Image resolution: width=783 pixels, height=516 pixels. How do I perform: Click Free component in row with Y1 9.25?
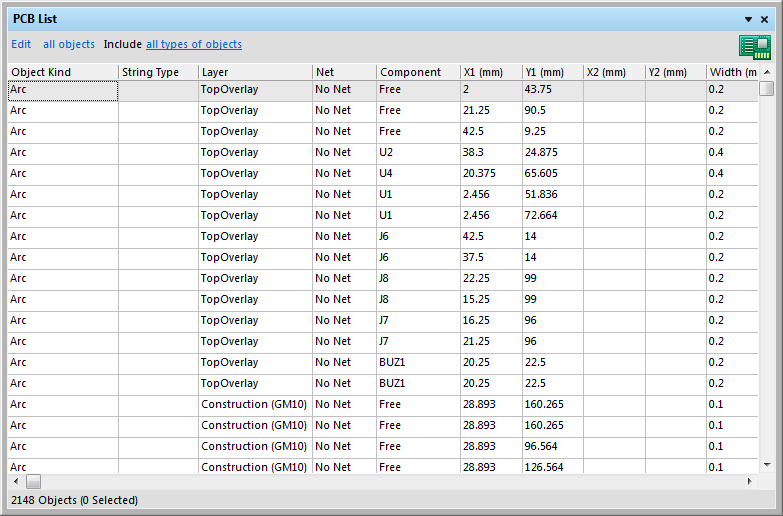pos(418,132)
